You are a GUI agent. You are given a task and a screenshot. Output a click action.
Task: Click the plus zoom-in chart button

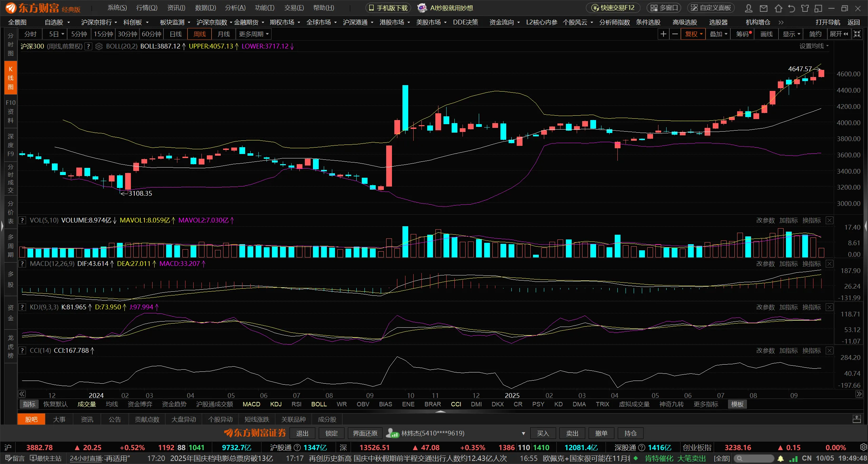tap(663, 34)
